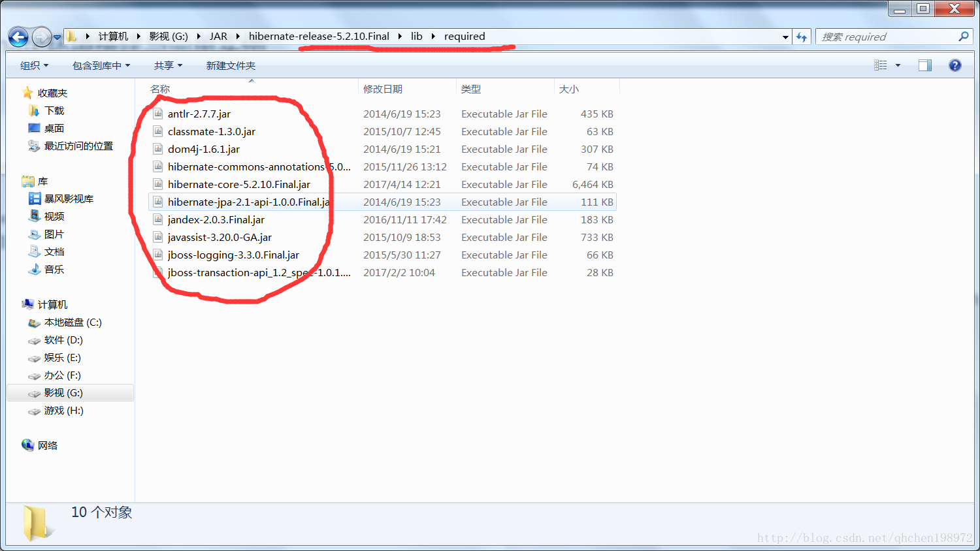Open the 包含到库中 menu
The height and width of the screenshot is (551, 980).
(101, 65)
